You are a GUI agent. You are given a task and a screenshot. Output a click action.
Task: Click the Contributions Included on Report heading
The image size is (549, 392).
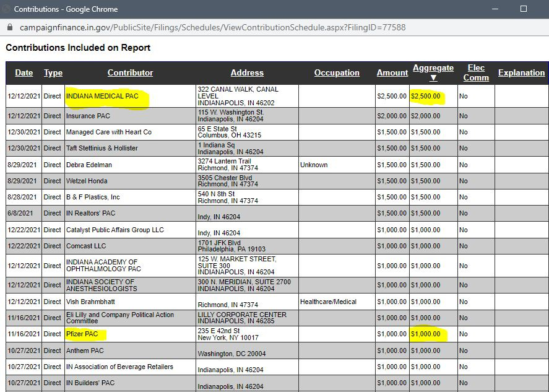78,48
